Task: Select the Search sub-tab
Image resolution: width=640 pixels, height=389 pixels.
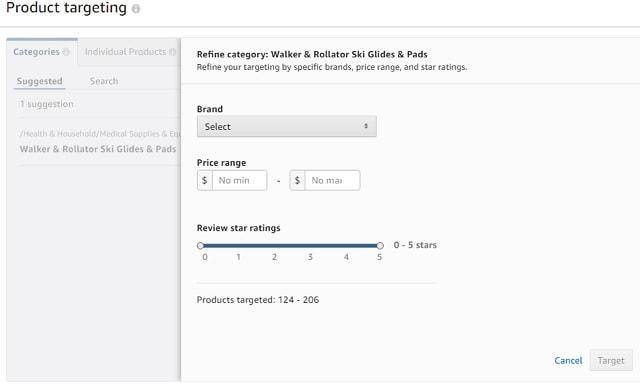Action: pyautogui.click(x=104, y=81)
